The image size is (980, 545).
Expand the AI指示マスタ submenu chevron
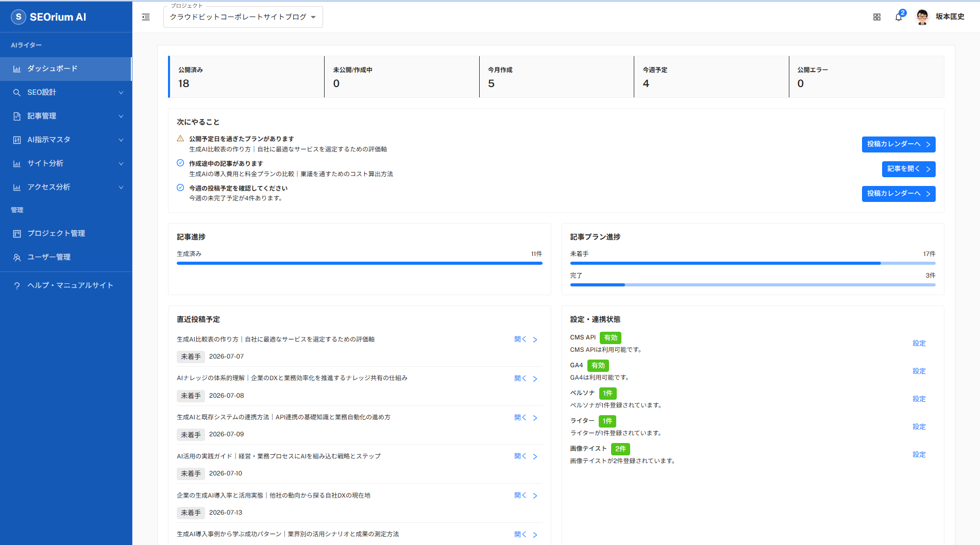click(121, 140)
